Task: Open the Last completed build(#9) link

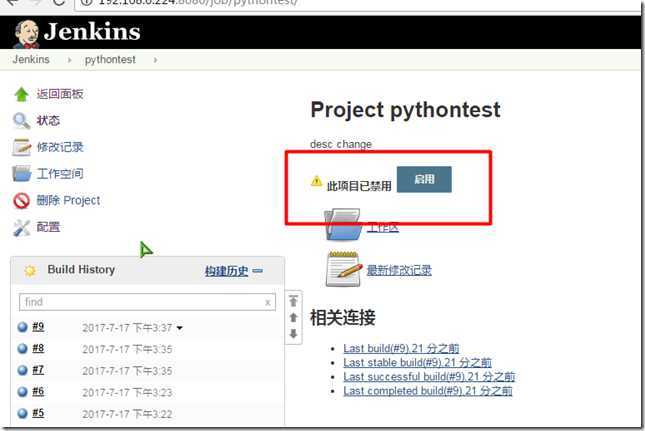Action: pyautogui.click(x=427, y=391)
